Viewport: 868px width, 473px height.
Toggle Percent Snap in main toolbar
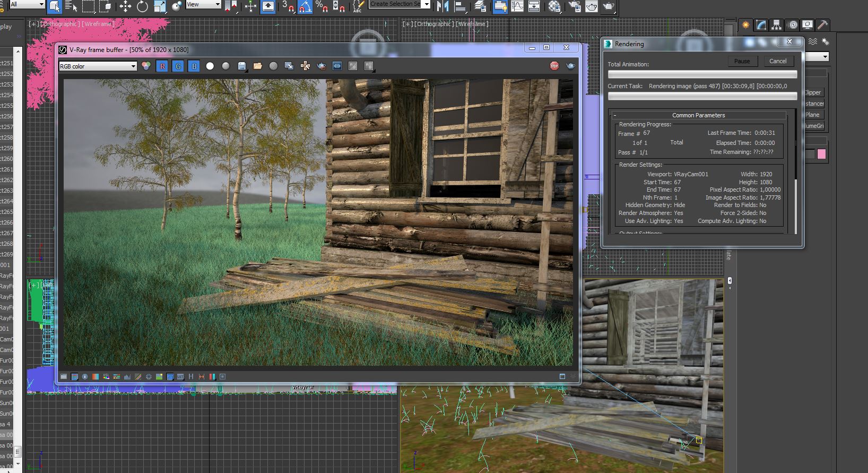tap(322, 6)
